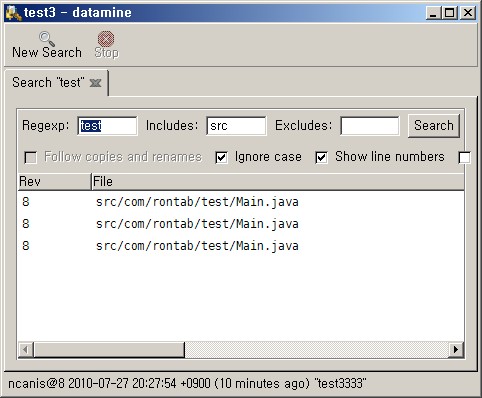Viewport: 482px width, 398px height.
Task: Click into the Includes input field
Action: click(x=236, y=126)
